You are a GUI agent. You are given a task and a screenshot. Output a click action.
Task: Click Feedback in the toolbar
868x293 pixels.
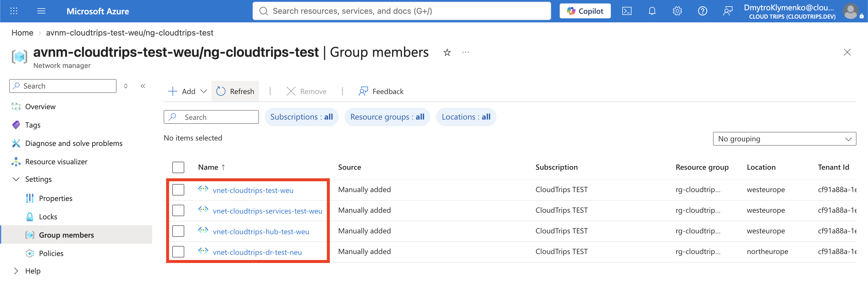coord(381,91)
